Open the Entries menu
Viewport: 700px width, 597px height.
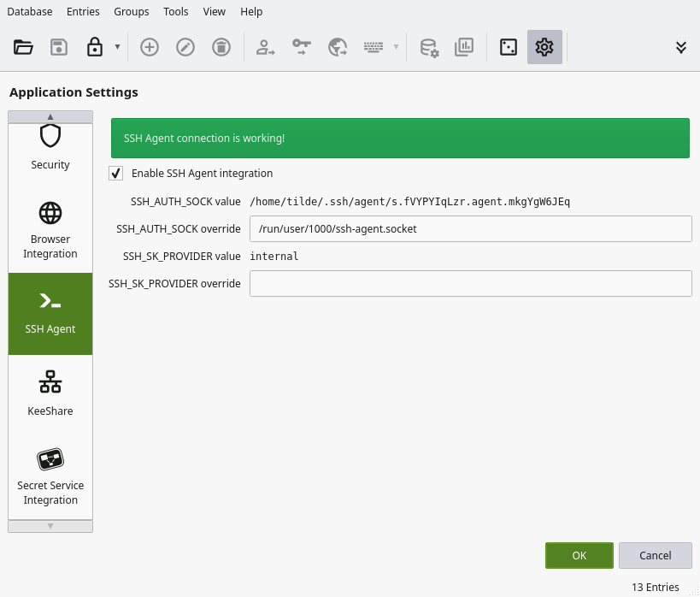(83, 11)
